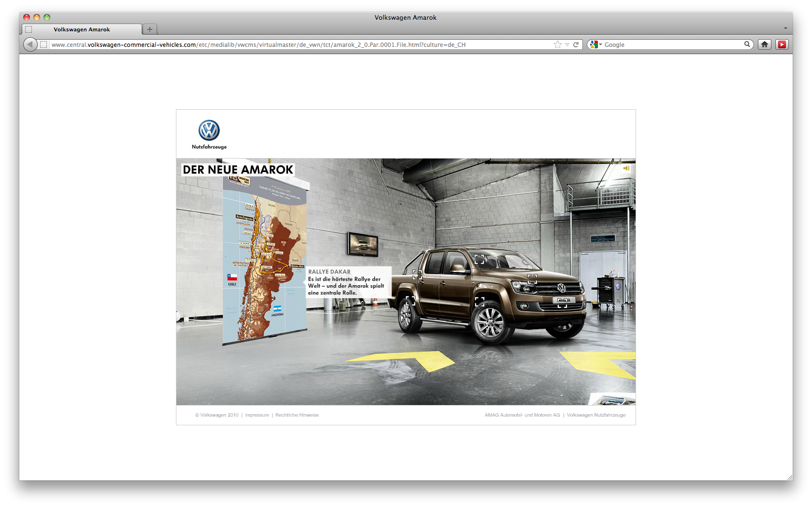Image resolution: width=812 pixels, height=507 pixels.
Task: Open the Rechtliche Hinweise link
Action: (297, 415)
